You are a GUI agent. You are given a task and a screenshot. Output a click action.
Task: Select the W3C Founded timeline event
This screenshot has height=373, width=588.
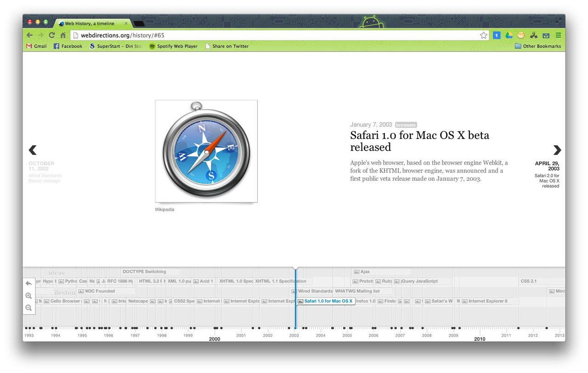(100, 291)
